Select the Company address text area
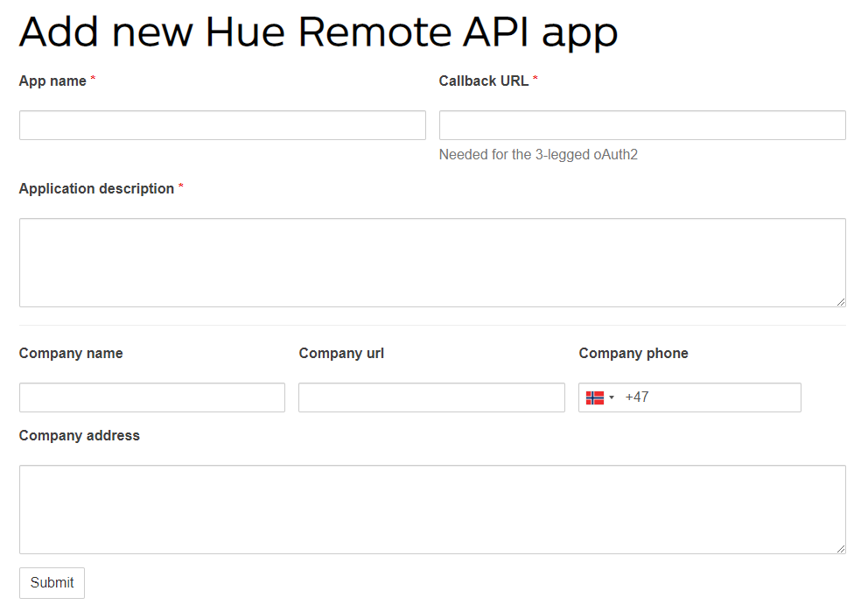This screenshot has width=868, height=612. (x=432, y=510)
